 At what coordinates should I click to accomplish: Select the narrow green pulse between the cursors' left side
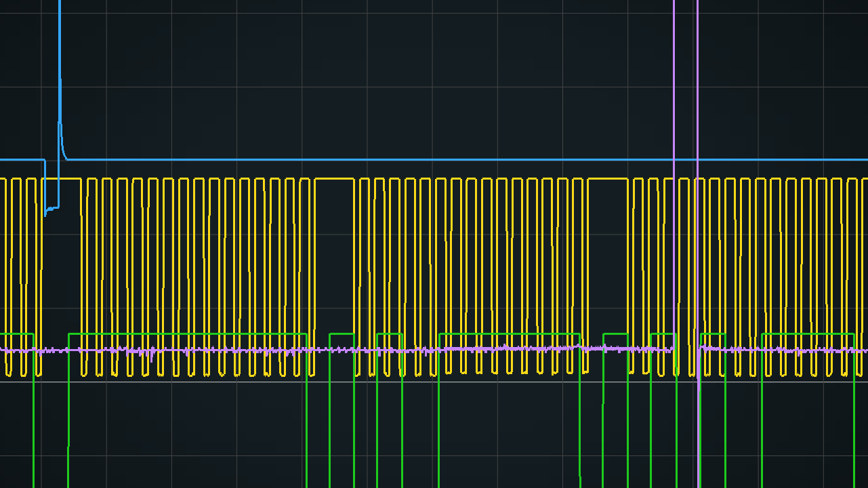click(663, 333)
